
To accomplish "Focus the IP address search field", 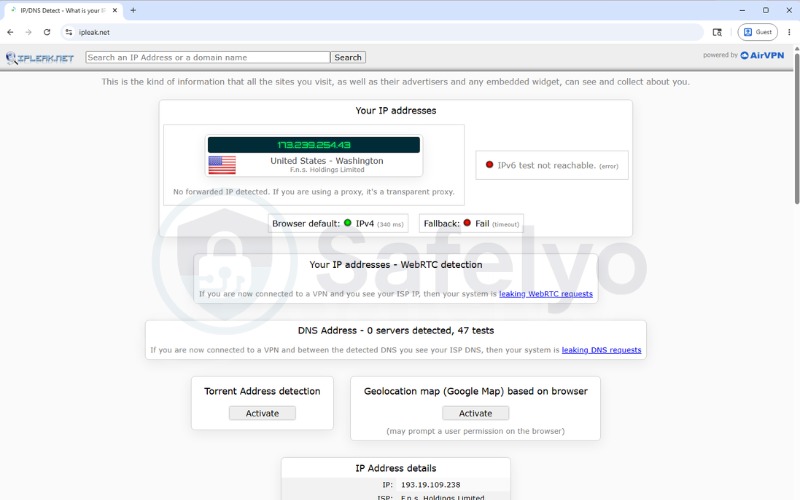I will click(x=208, y=57).
